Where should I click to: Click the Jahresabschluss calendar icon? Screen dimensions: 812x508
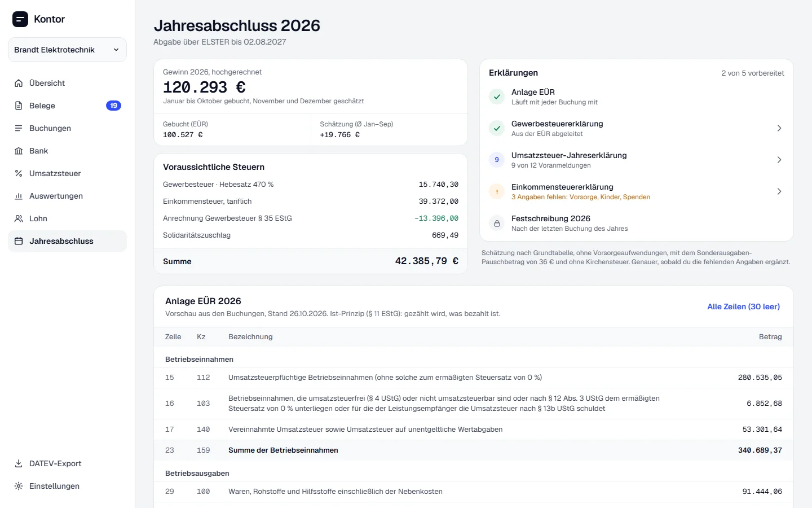click(x=19, y=241)
